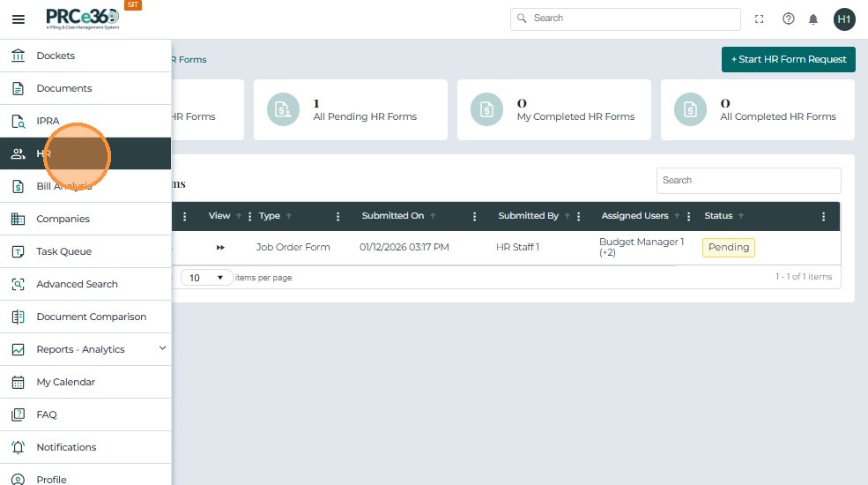The height and width of the screenshot is (485, 868).
Task: Select the All Pending HR Forms card
Action: click(x=351, y=109)
